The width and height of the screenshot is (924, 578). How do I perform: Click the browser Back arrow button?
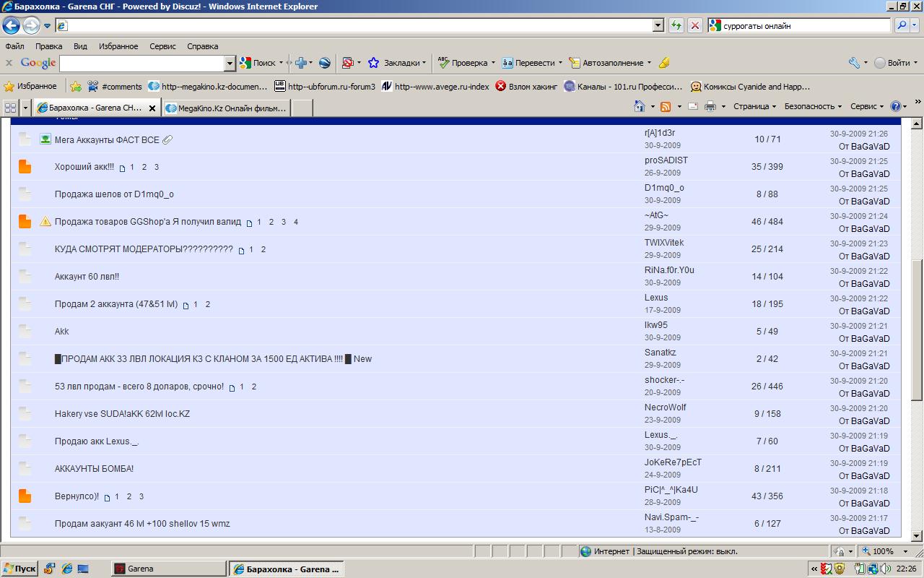[x=11, y=26]
